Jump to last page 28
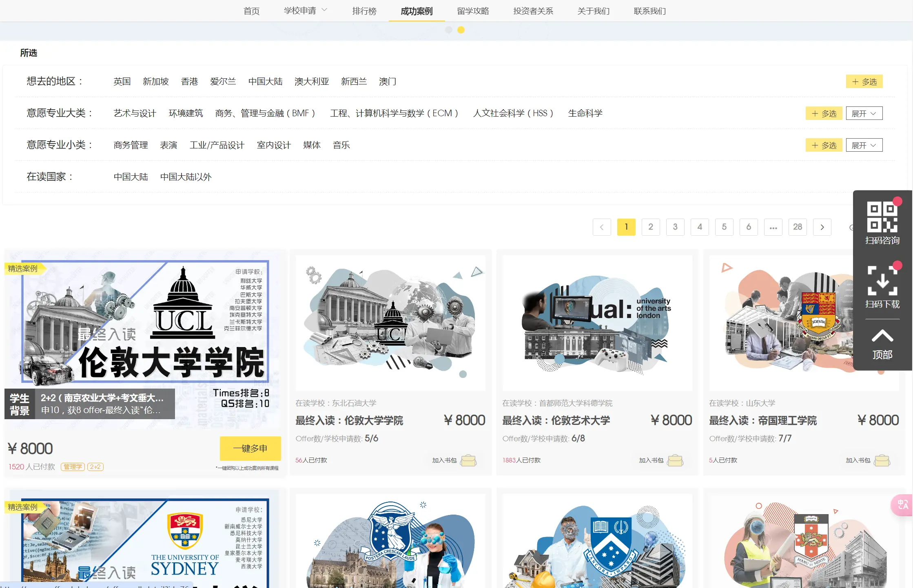This screenshot has width=913, height=588. coord(798,227)
